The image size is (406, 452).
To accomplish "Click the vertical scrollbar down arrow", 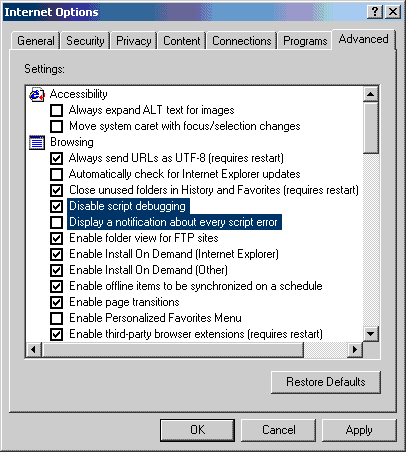I will pyautogui.click(x=371, y=333).
